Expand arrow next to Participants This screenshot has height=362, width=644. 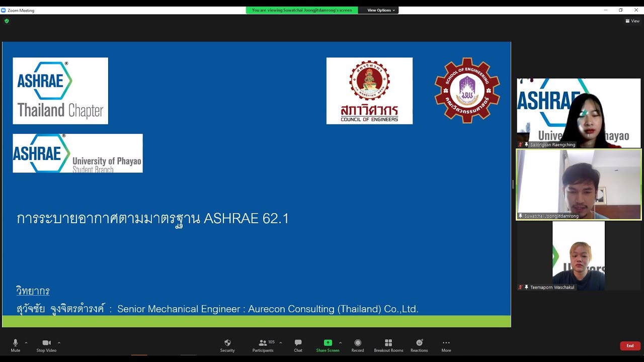(281, 343)
